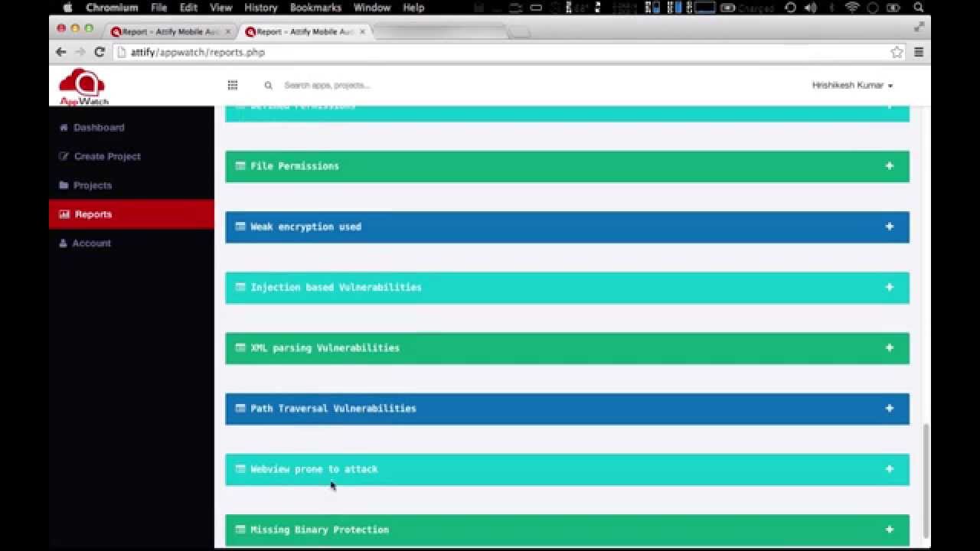Click table icon beside XML parsing Vulnerabilities

coord(240,347)
